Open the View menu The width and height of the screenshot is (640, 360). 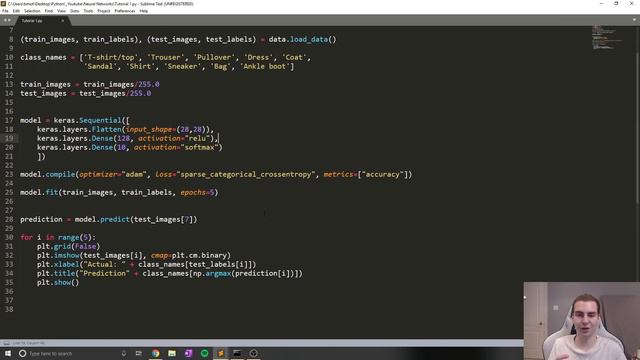pyautogui.click(x=61, y=11)
